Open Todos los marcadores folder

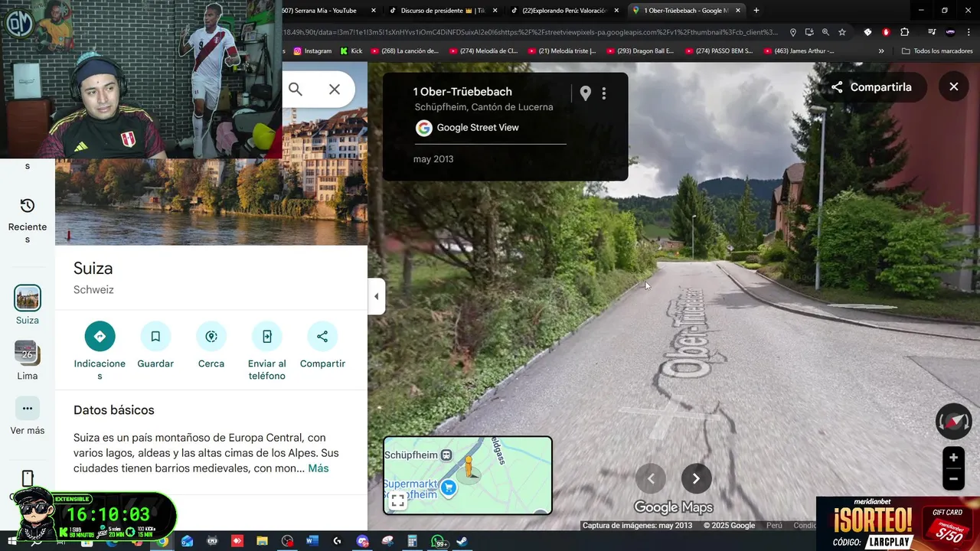(937, 51)
